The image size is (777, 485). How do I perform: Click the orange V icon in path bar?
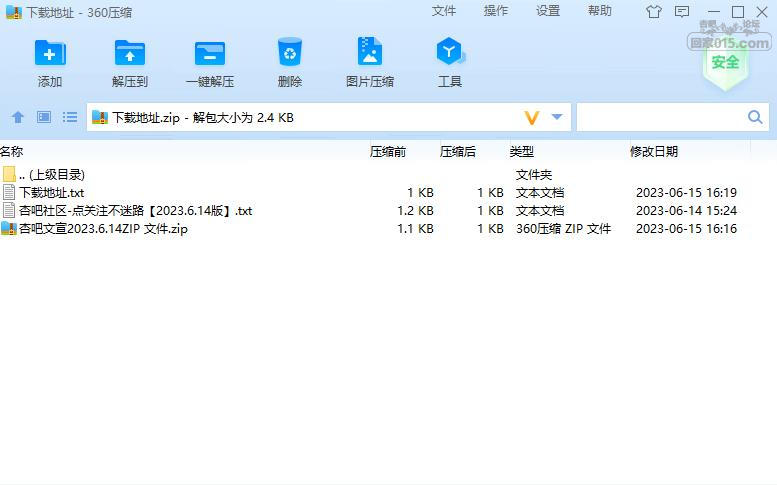coord(532,117)
